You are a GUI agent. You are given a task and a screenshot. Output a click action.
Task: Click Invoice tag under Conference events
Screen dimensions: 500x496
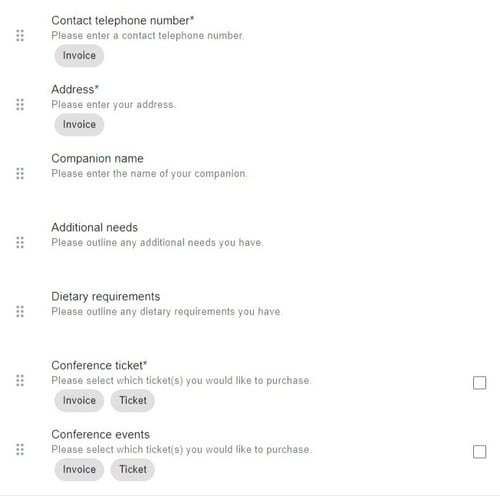click(x=79, y=469)
